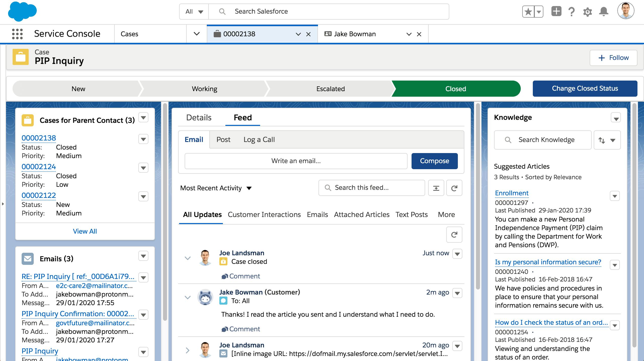Select the Working stage in status path

[204, 89]
